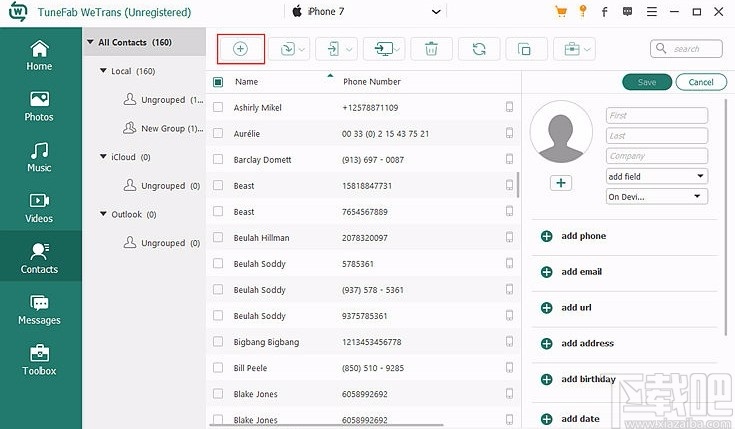The image size is (735, 429).
Task: Collapse the Local (160) tree node
Action: (x=103, y=71)
